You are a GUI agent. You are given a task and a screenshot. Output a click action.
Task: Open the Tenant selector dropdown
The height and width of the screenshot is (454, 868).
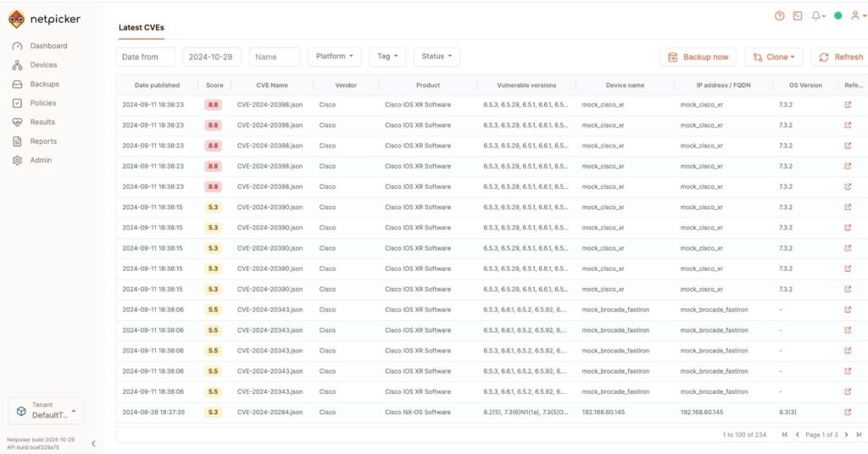46,411
